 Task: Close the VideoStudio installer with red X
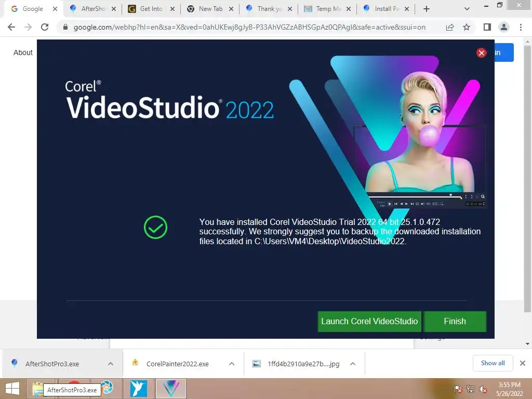click(481, 53)
